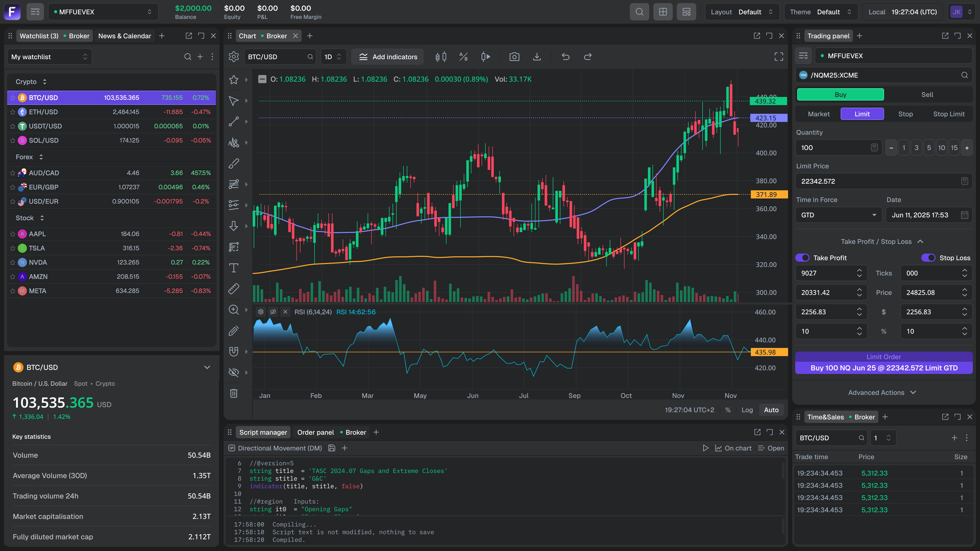Undo the last chart action
The image size is (980, 551).
click(566, 57)
